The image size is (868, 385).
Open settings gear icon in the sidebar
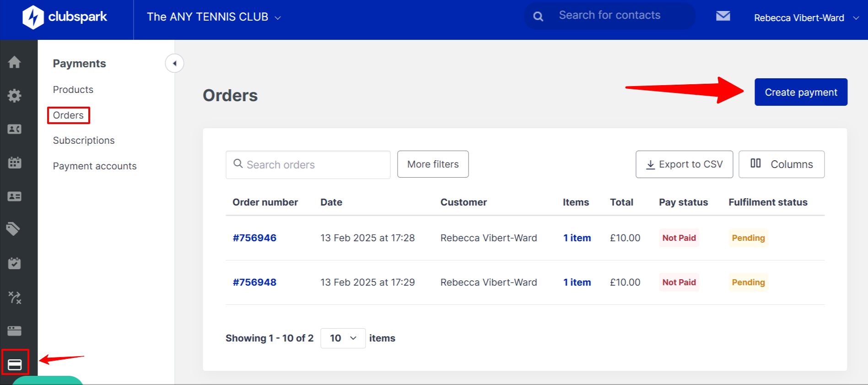[x=14, y=96]
